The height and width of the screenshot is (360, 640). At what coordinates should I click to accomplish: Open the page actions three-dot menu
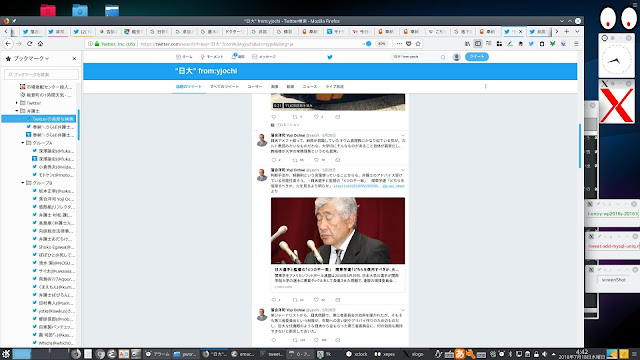tap(399, 44)
